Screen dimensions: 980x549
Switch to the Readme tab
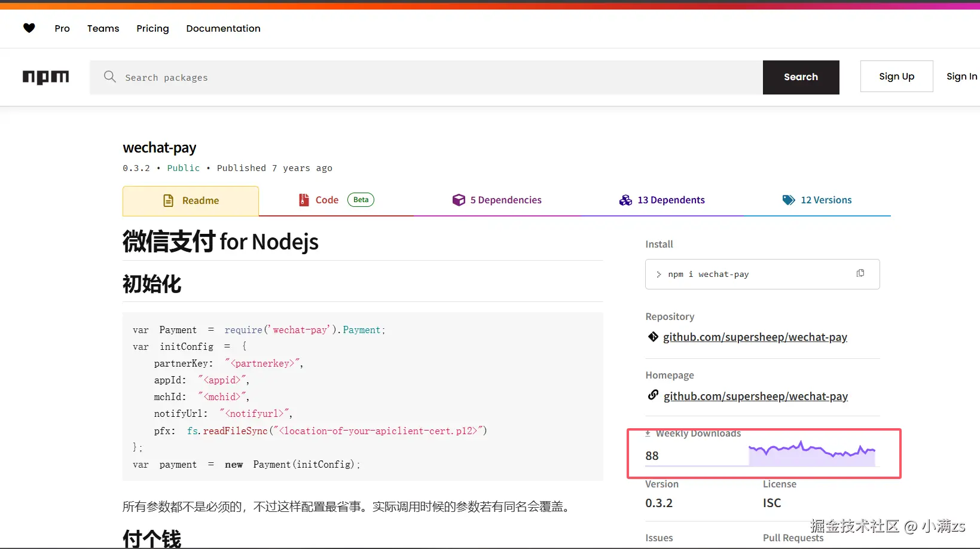(191, 201)
